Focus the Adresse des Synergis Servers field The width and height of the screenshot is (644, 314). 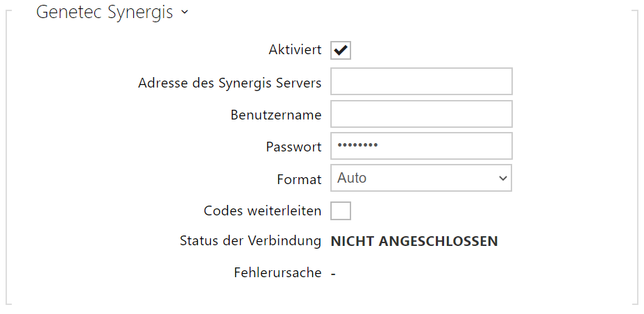421,81
